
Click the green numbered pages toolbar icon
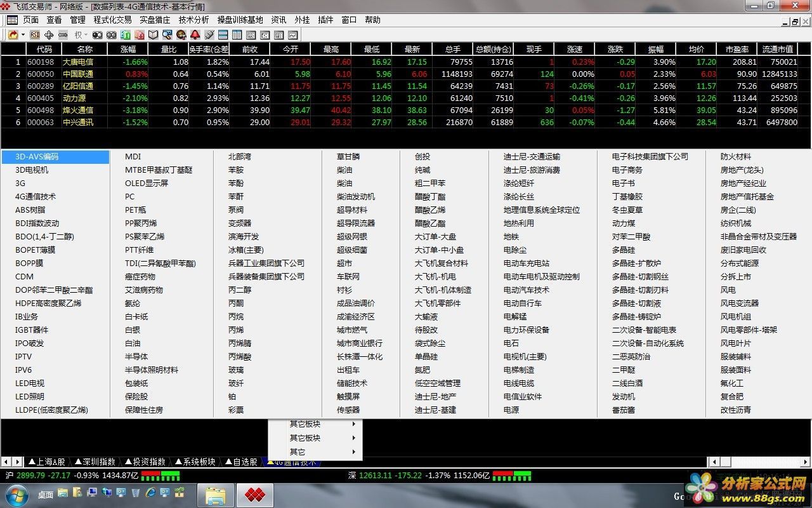coord(126,34)
